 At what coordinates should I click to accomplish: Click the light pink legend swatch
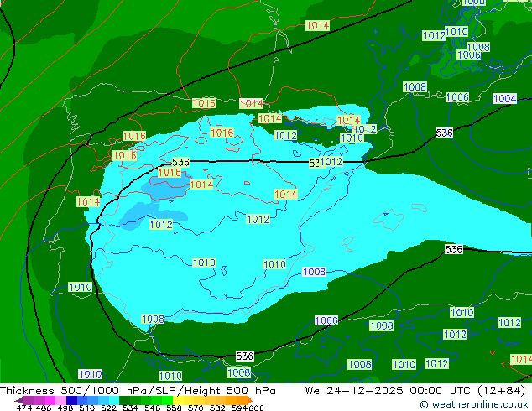click(x=60, y=400)
